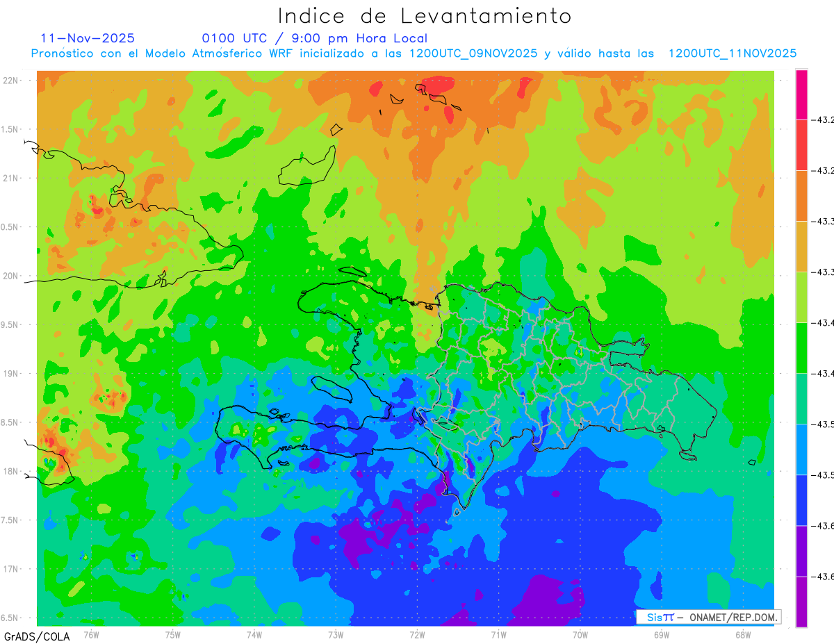Click the "18N" latitude label
The height and width of the screenshot is (644, 834).
coord(10,471)
